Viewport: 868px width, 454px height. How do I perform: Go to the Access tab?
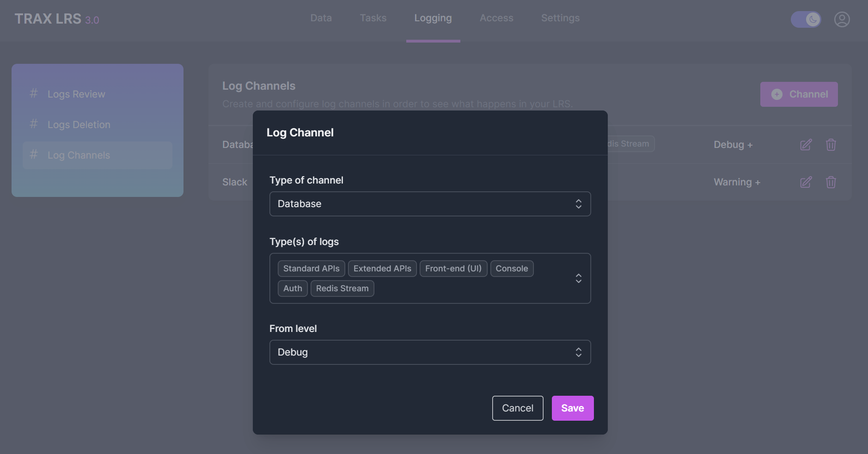(x=496, y=18)
